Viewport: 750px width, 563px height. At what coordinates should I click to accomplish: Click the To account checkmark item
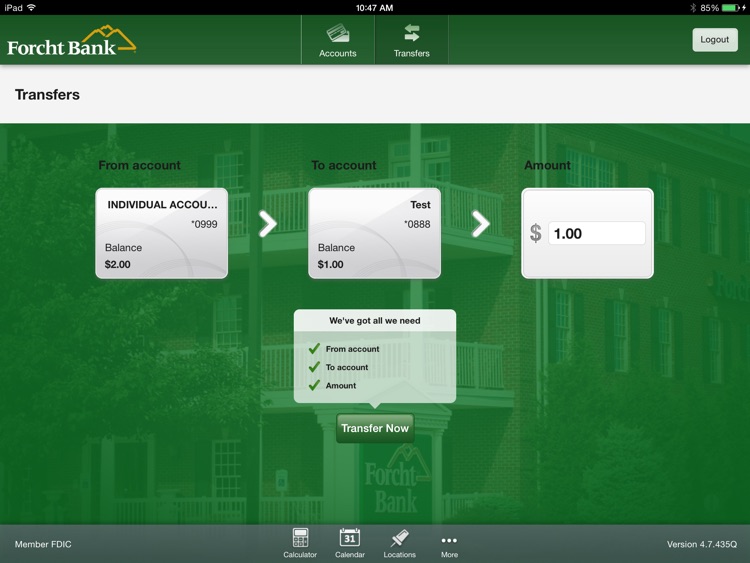pos(338,367)
